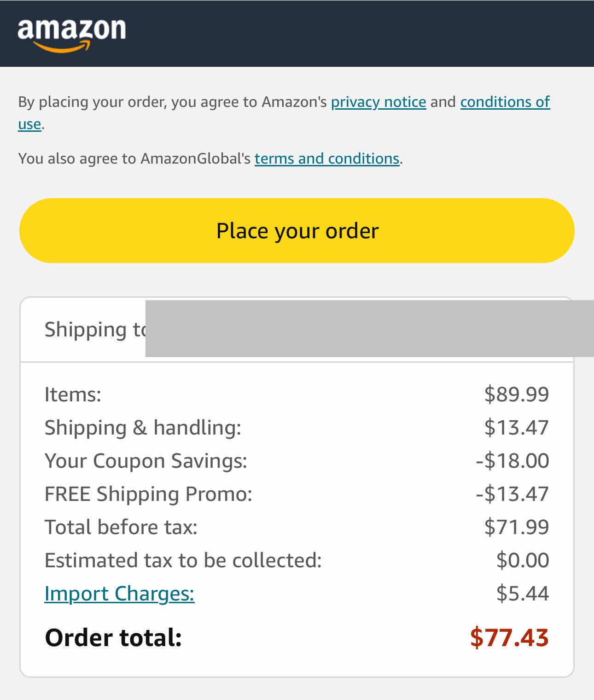Click the Shipping & handling label

tap(143, 428)
